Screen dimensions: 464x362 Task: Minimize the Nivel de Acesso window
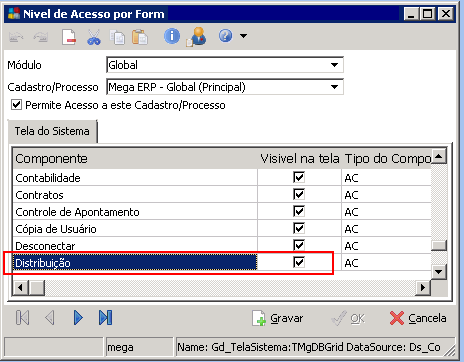(411, 14)
